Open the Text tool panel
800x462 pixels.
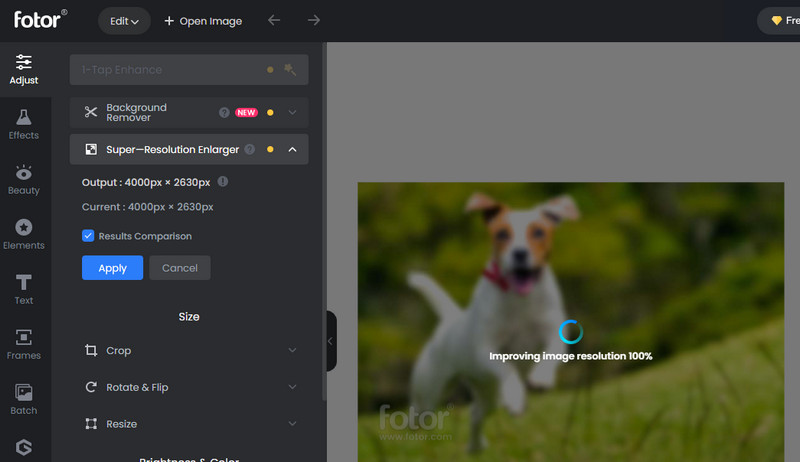coord(24,289)
